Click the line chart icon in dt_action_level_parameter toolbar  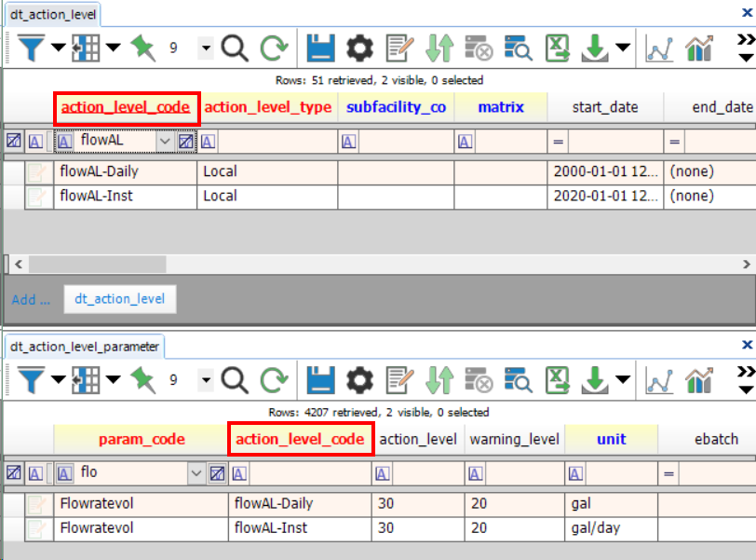coord(659,379)
